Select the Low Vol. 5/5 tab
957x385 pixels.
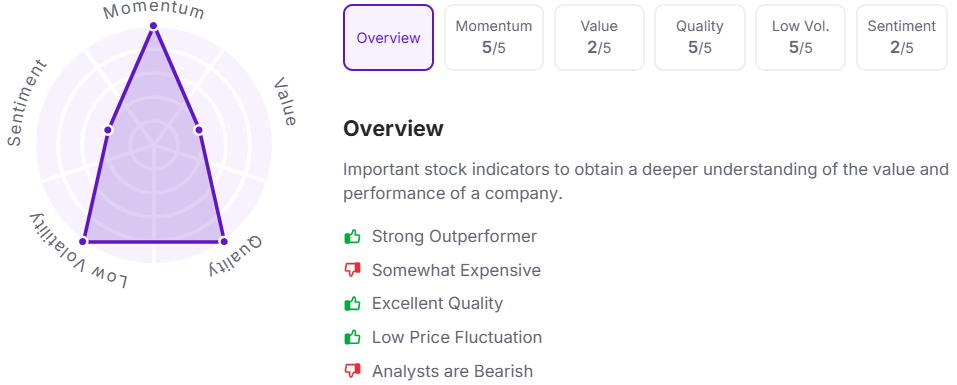click(x=800, y=38)
